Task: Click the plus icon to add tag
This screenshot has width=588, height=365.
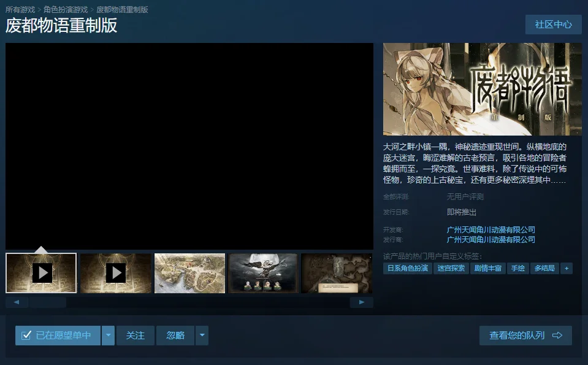Action: point(567,268)
